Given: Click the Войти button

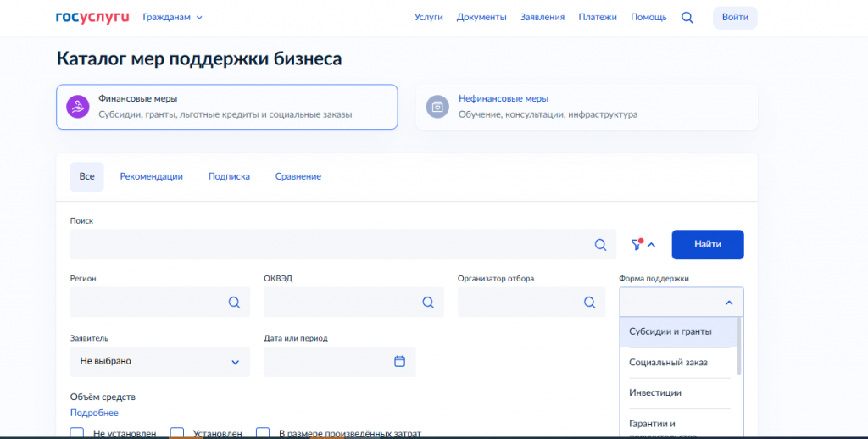Looking at the screenshot, I should [x=735, y=18].
